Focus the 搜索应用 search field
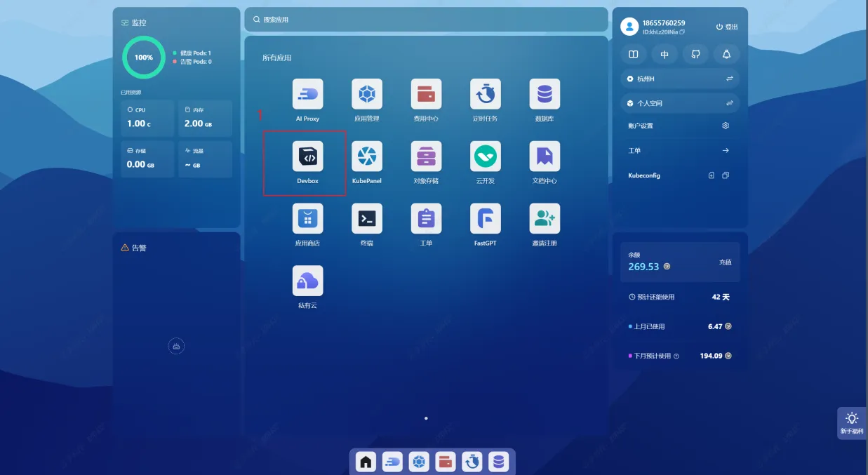Viewport: 868px width, 475px height. [x=426, y=20]
